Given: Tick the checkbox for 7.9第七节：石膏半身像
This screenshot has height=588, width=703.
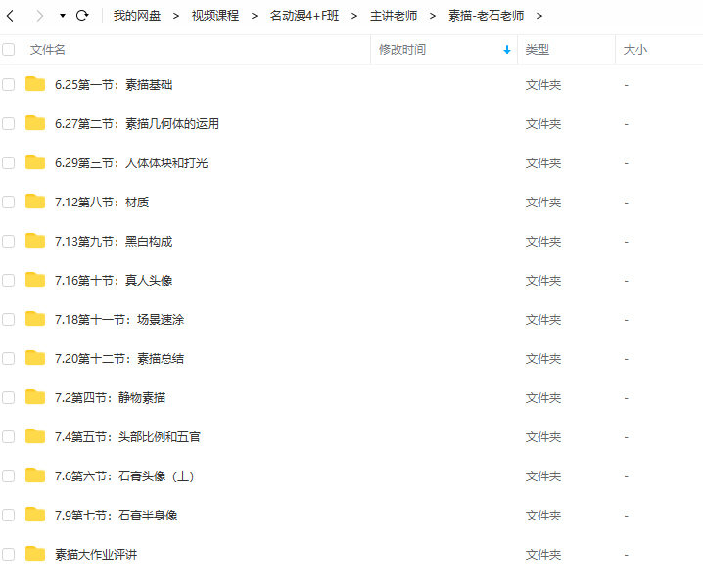Looking at the screenshot, I should pyautogui.click(x=9, y=515).
